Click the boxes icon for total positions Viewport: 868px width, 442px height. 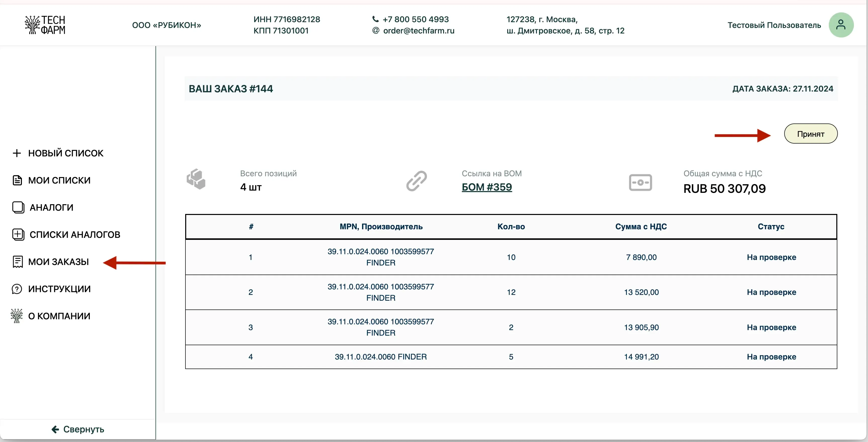(196, 179)
